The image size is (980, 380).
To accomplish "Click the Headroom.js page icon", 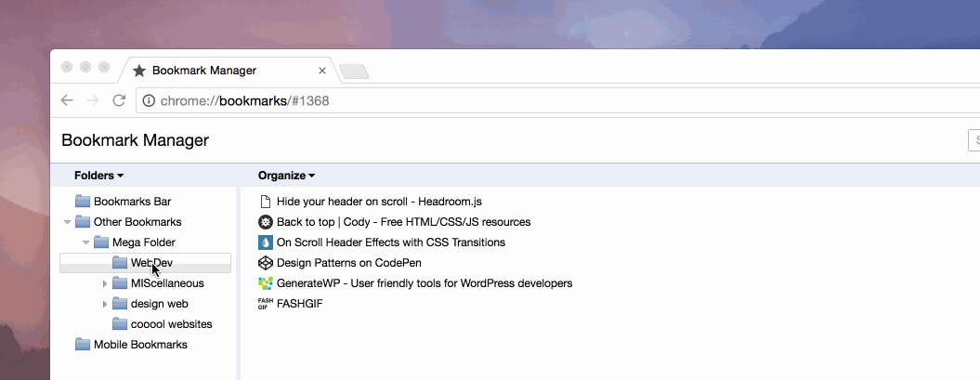I will tap(266, 202).
